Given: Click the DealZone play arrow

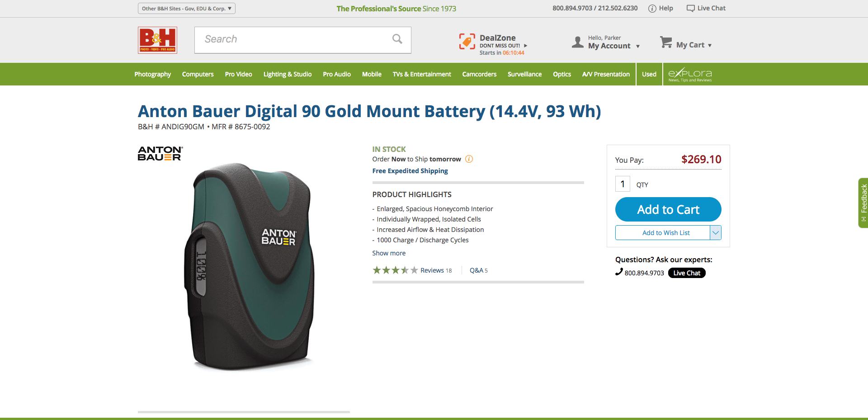Looking at the screenshot, I should pyautogui.click(x=526, y=46).
